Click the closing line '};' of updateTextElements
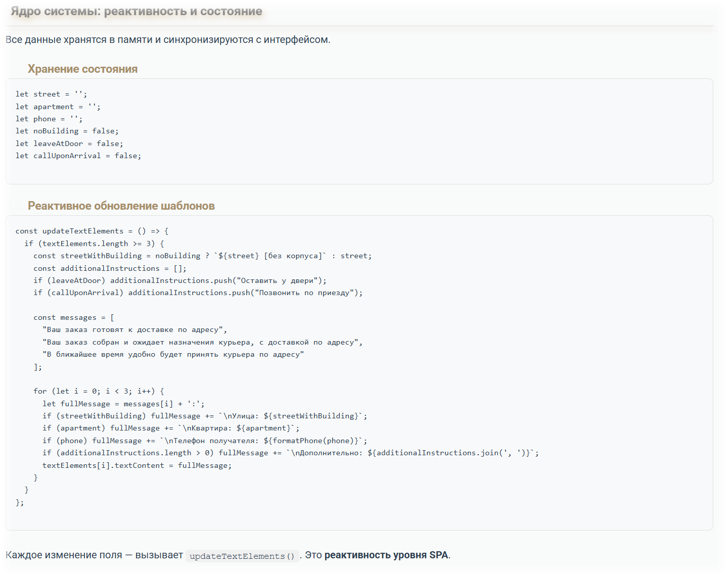728x576 pixels. pyautogui.click(x=19, y=502)
